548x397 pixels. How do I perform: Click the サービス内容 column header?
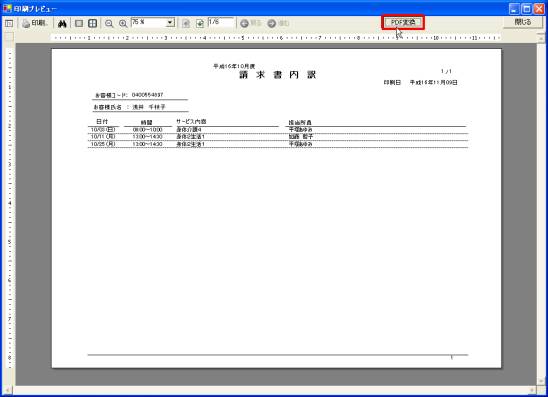[x=191, y=122]
